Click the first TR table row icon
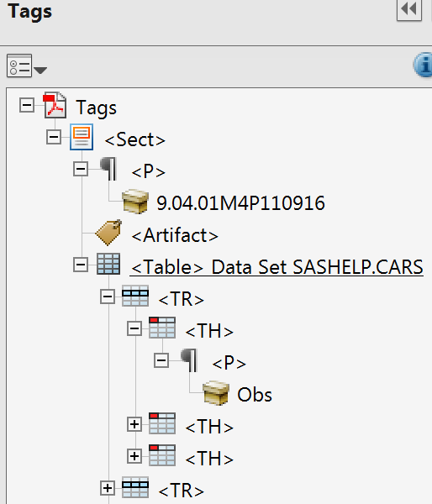 click(x=135, y=296)
